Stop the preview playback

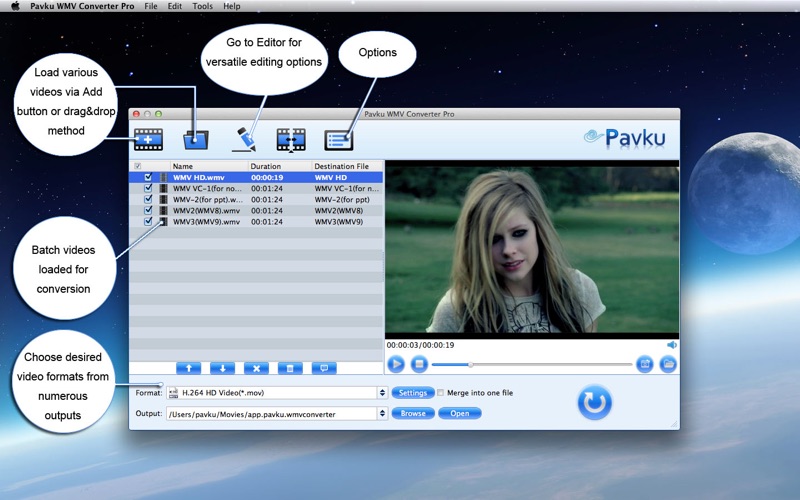[x=419, y=364]
